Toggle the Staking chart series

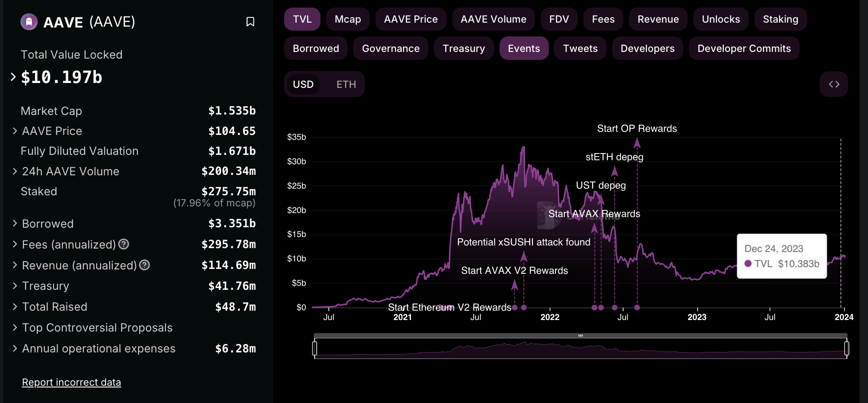781,19
